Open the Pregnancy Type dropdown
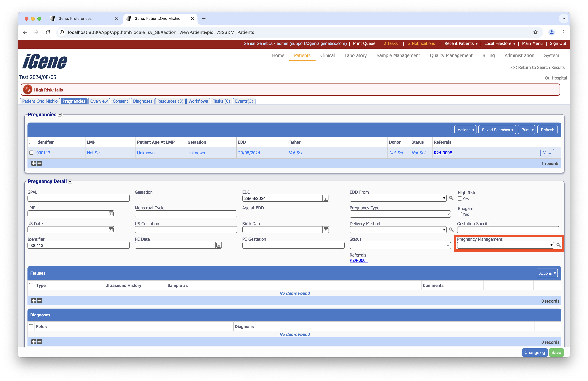Image resolution: width=588 pixels, height=381 pixels. [x=400, y=214]
